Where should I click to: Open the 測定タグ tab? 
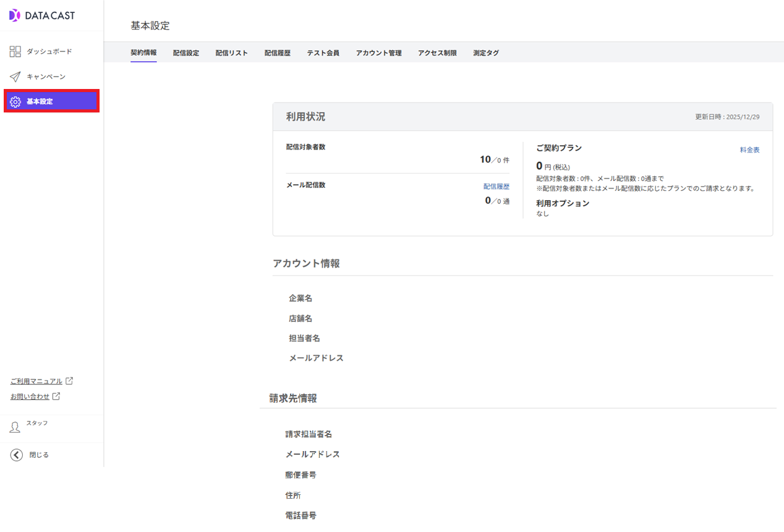click(x=485, y=53)
